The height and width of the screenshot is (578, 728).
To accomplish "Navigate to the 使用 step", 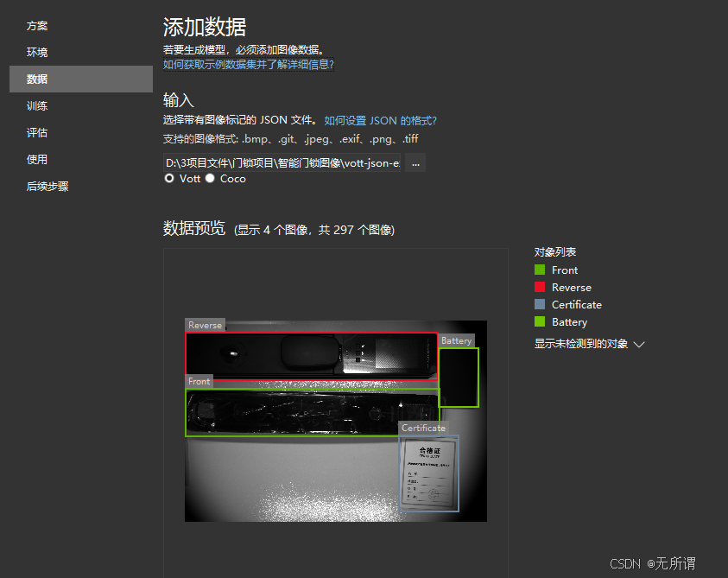I will pyautogui.click(x=36, y=159).
